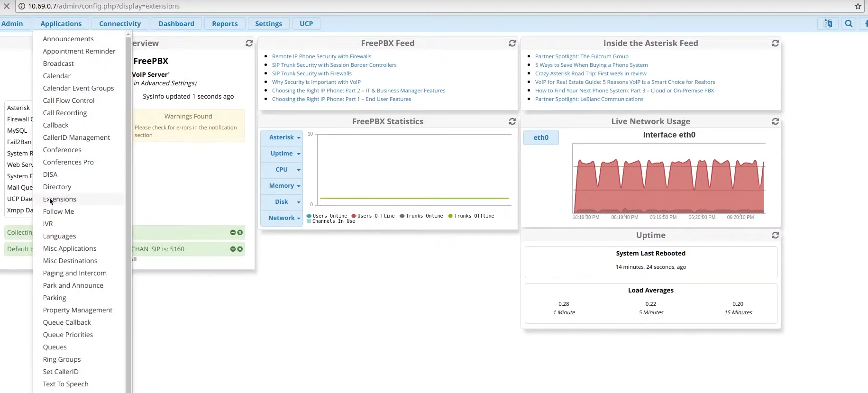This screenshot has width=868, height=393.
Task: Select Ring Groups menu entry
Action: click(79, 359)
